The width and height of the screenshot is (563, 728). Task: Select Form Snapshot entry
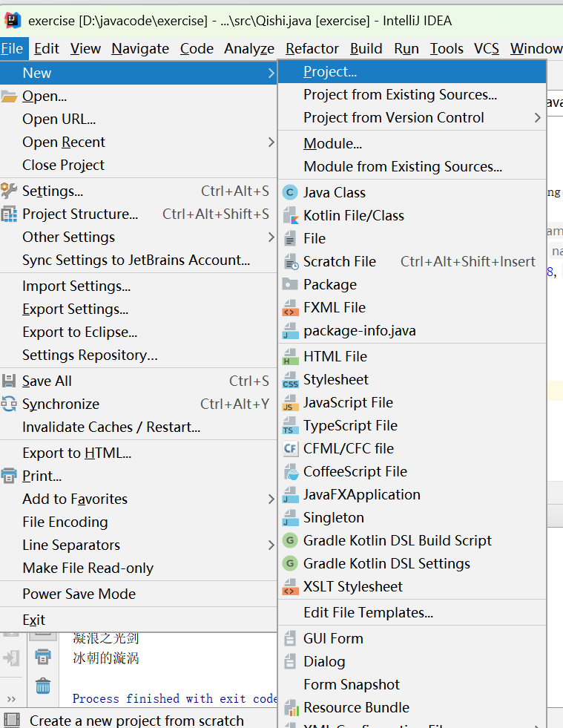point(412,685)
